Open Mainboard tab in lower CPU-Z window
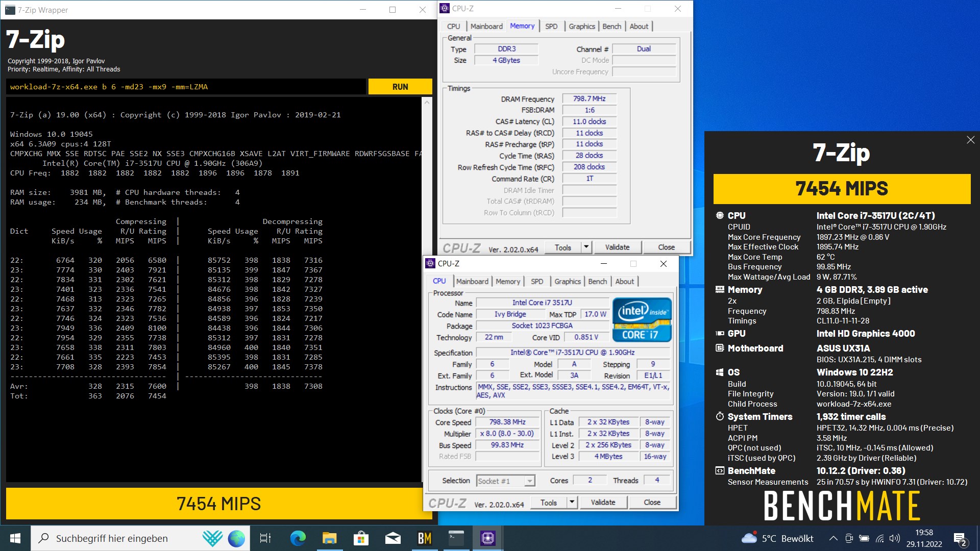980x551 pixels. coord(472,282)
